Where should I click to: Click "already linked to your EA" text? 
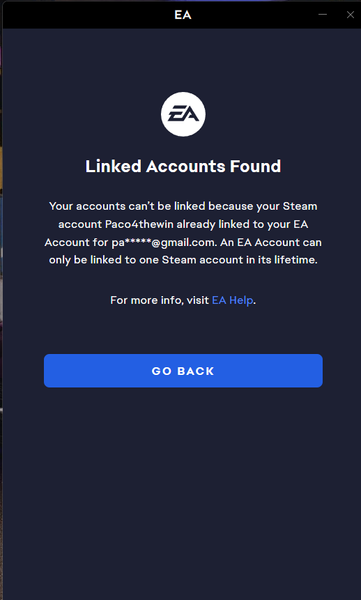click(242, 224)
